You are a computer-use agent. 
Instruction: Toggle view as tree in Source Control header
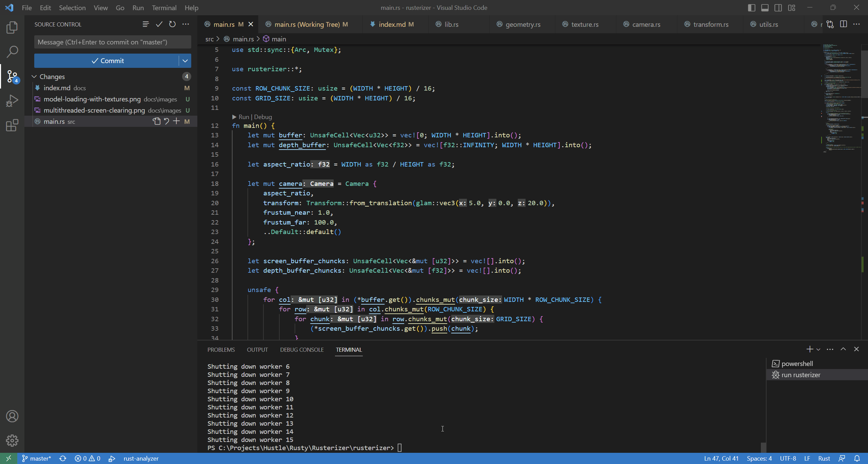[x=146, y=24]
